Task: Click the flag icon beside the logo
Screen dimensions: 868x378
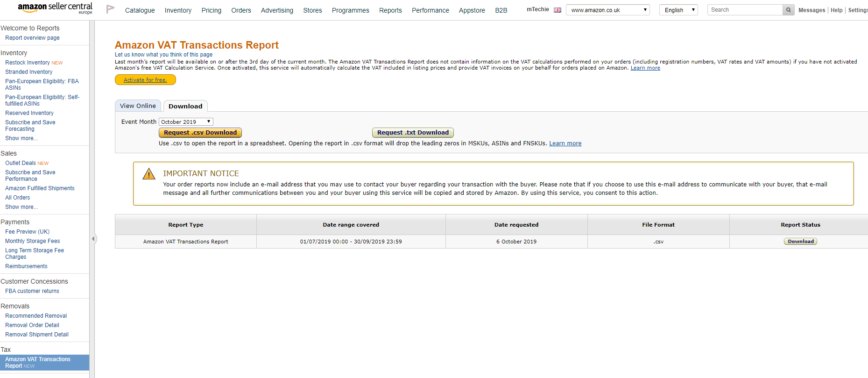Action: 110,9
